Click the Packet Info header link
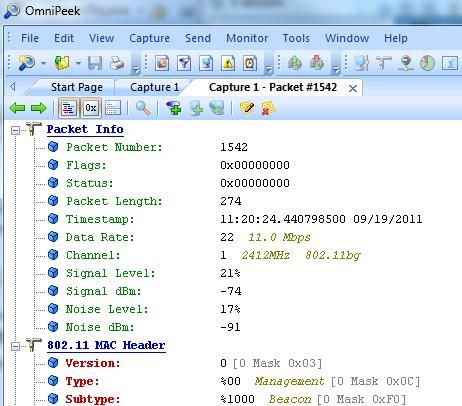 pos(85,129)
